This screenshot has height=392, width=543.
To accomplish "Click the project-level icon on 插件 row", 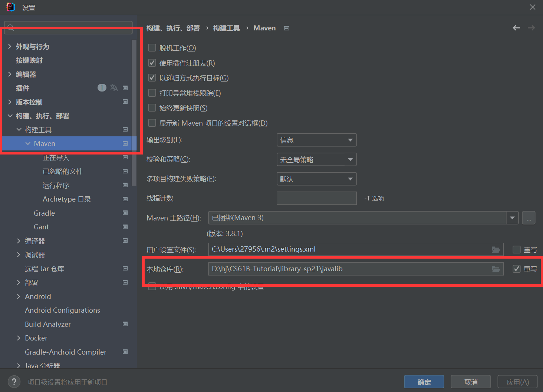I will click(x=125, y=88).
